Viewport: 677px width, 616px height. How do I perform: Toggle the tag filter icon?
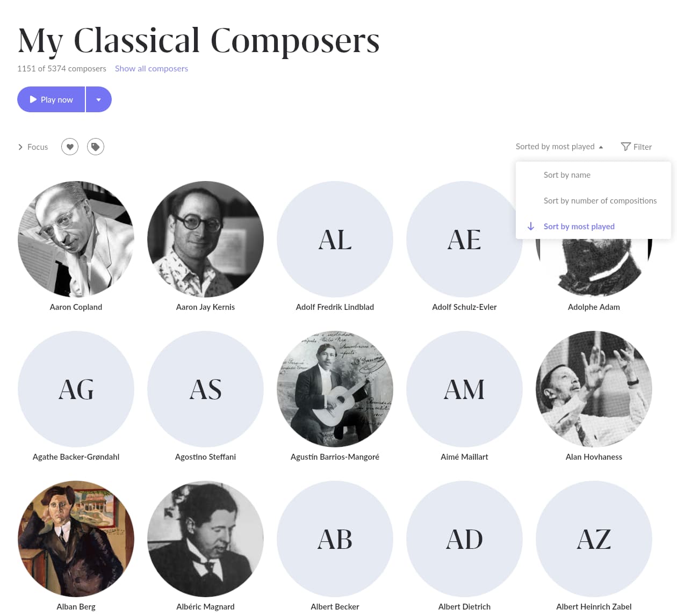click(96, 147)
